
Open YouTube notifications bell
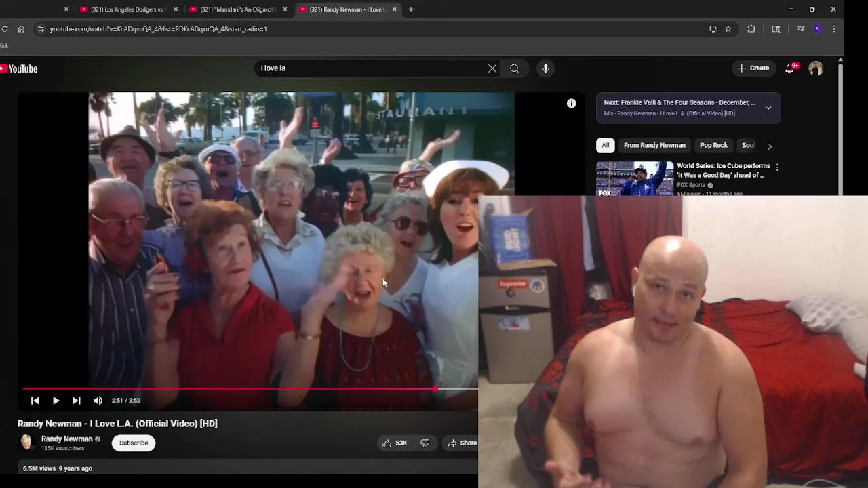click(x=790, y=68)
